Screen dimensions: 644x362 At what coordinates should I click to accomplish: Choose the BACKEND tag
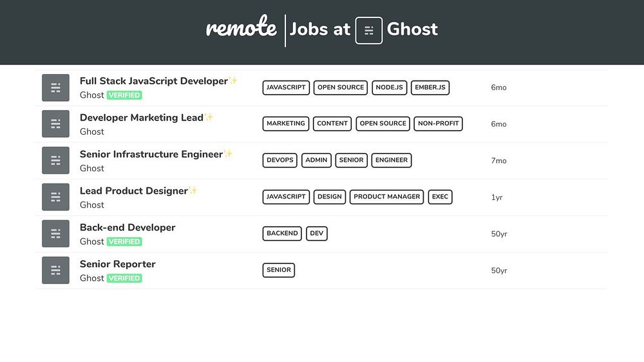[282, 234]
